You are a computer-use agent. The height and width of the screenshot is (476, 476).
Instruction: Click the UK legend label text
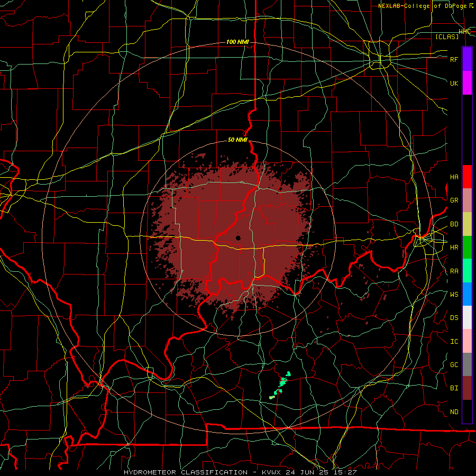coord(454,83)
